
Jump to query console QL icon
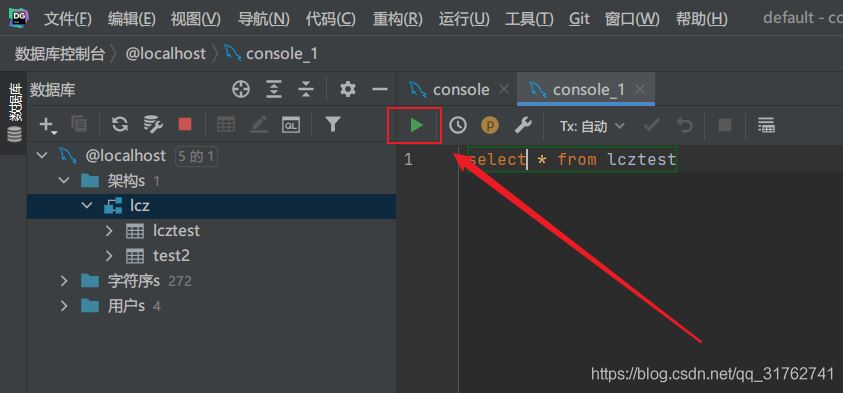291,125
